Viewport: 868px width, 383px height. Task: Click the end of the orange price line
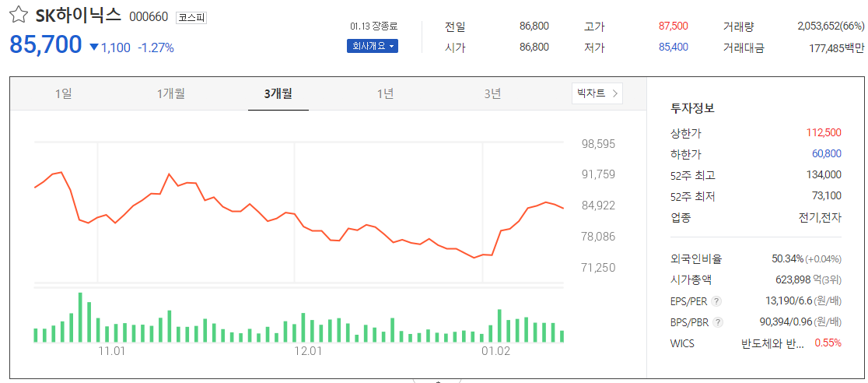tap(563, 209)
